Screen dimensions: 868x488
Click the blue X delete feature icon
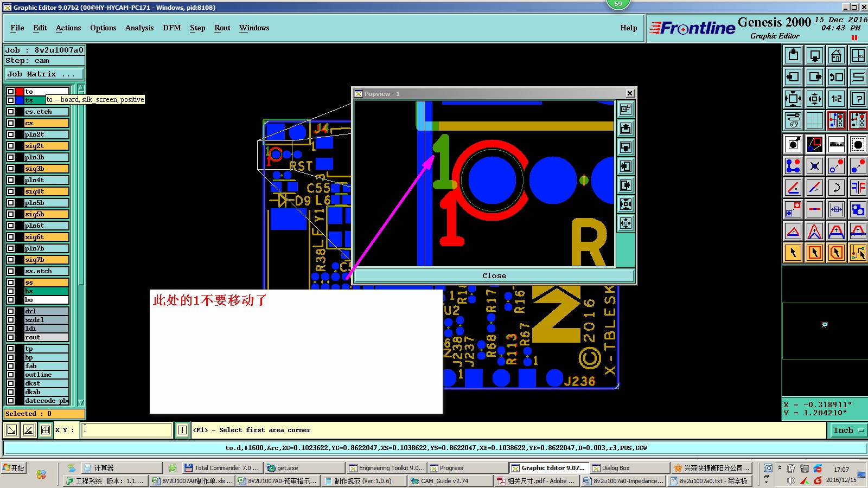(x=815, y=166)
